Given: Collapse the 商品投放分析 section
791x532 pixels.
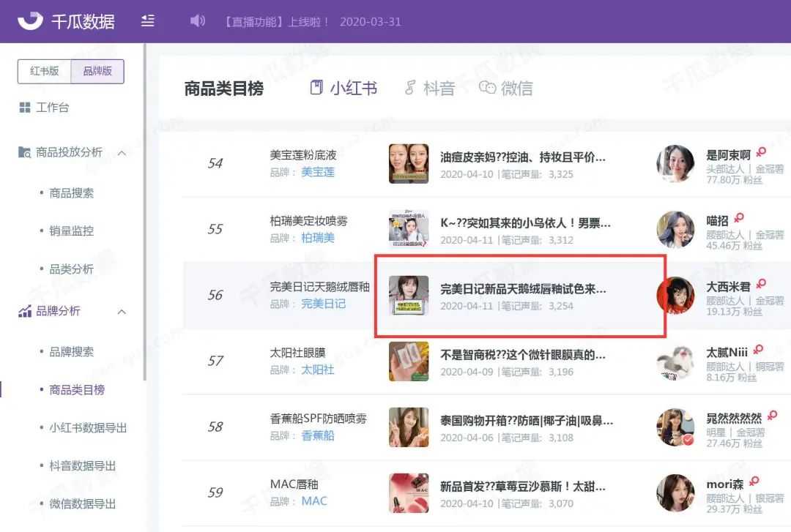Looking at the screenshot, I should 122,153.
